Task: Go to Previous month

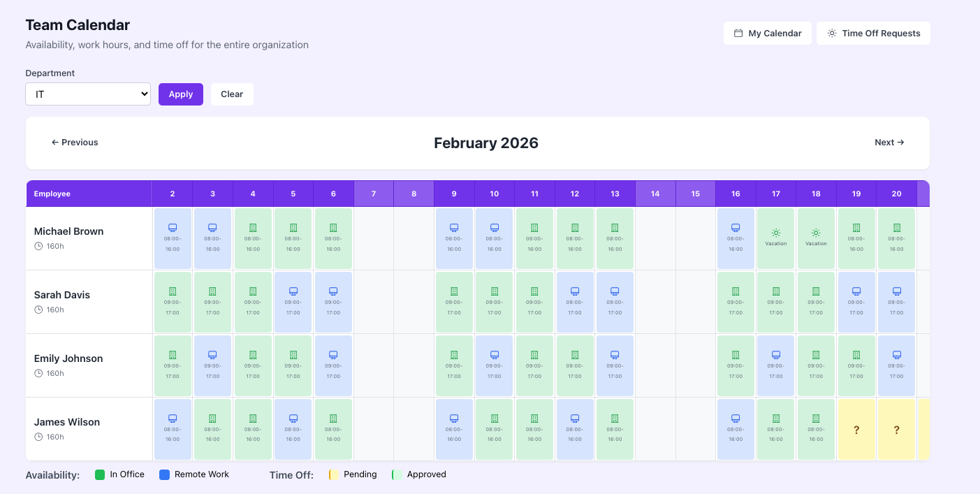Action: [75, 143]
